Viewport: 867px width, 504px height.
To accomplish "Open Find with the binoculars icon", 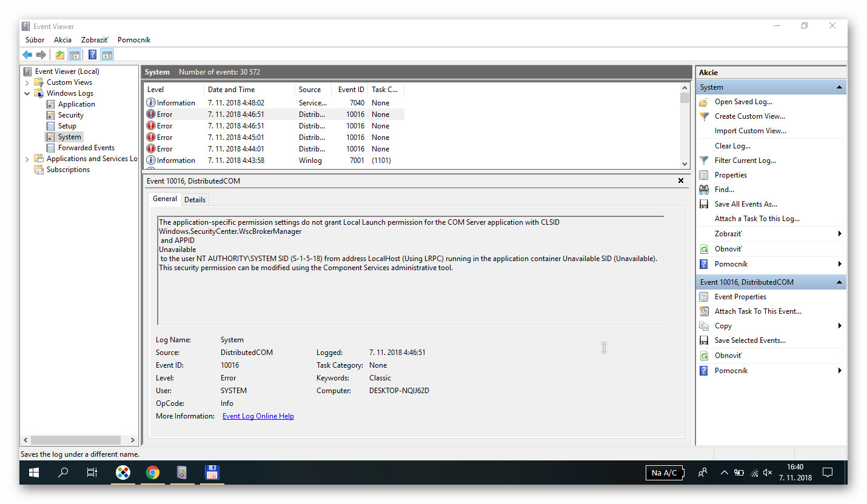I will (x=724, y=190).
